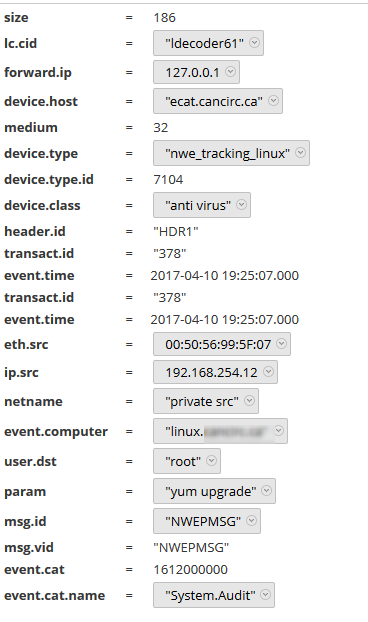Click the "root" user.dst value
368x622 pixels.
(183, 461)
